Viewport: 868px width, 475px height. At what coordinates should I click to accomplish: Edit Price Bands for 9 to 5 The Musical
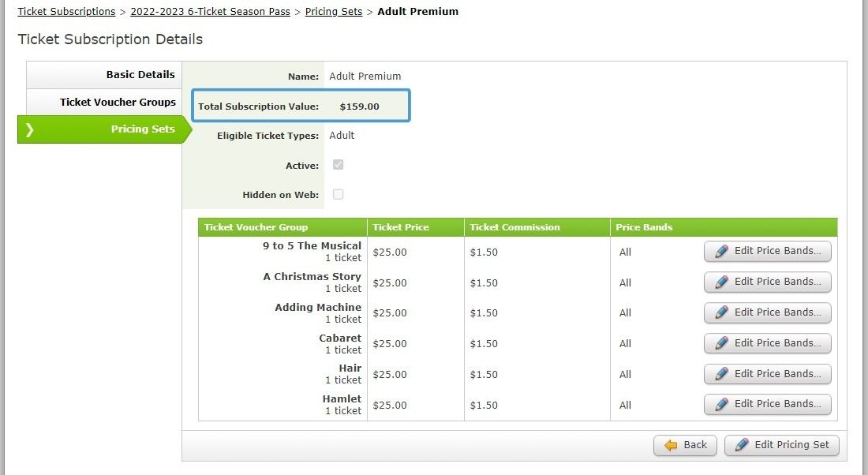pos(767,252)
